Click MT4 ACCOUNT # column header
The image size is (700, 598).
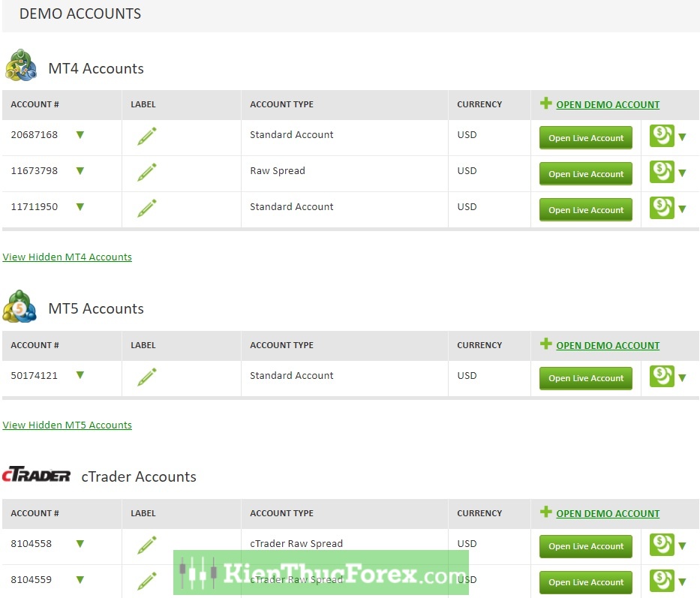coord(35,104)
